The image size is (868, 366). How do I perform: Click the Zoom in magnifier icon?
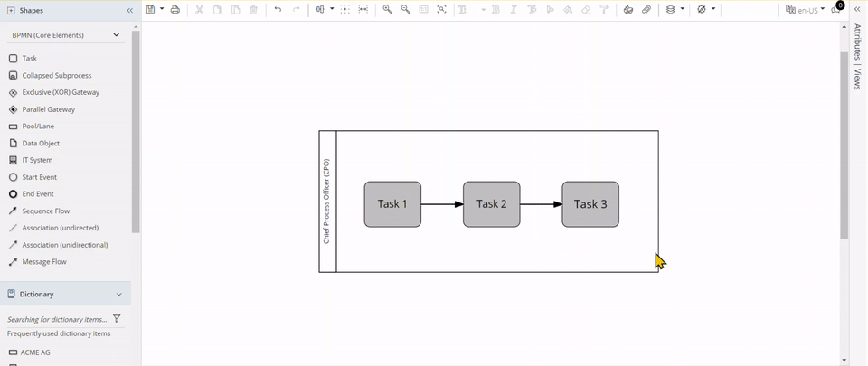click(387, 9)
